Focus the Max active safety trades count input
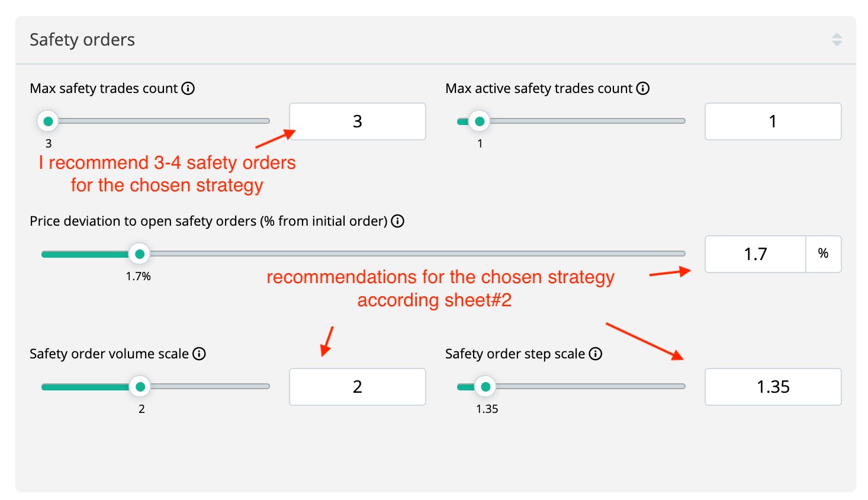 [773, 121]
